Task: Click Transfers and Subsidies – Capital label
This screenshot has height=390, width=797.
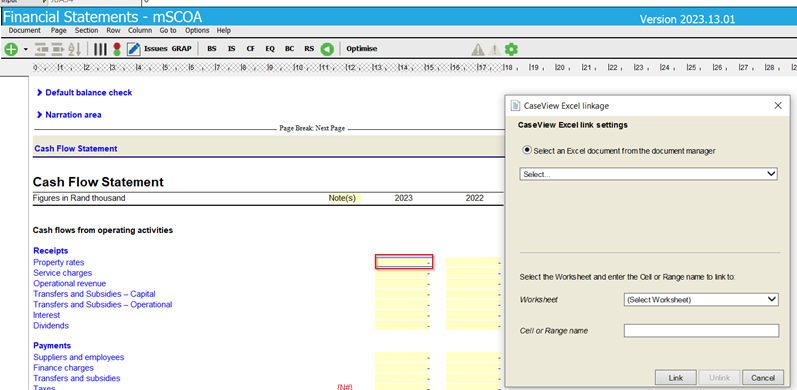Action: point(94,294)
